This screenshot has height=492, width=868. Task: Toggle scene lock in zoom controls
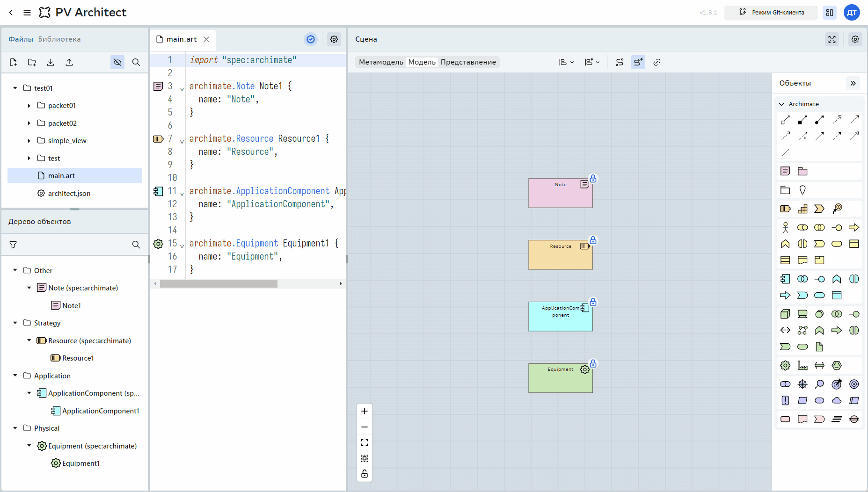[x=365, y=474]
